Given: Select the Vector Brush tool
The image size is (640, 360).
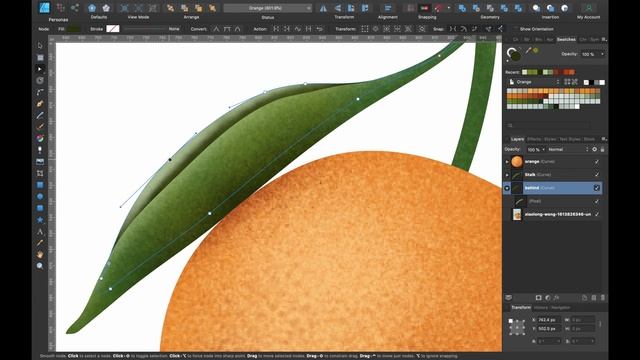Looking at the screenshot, I should 40,127.
